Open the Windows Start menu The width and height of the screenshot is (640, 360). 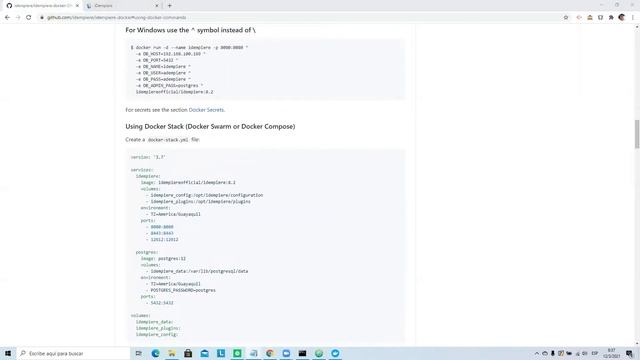point(8,353)
